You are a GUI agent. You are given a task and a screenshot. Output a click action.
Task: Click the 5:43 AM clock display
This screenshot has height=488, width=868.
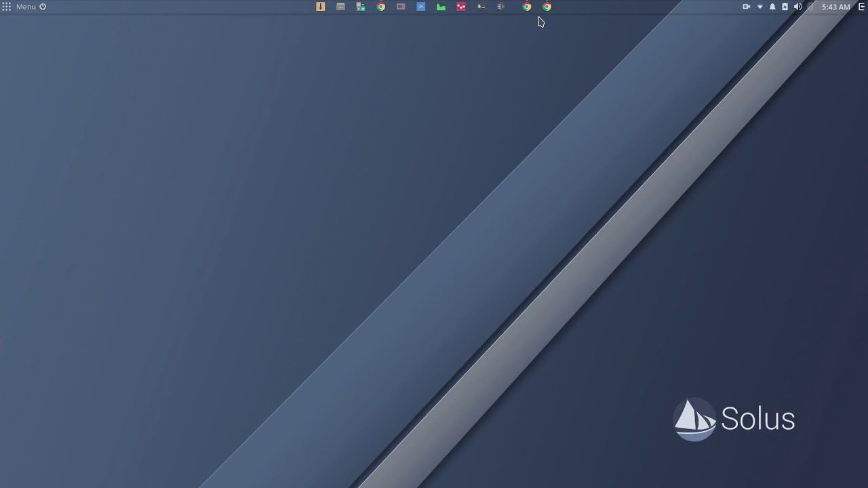point(836,6)
